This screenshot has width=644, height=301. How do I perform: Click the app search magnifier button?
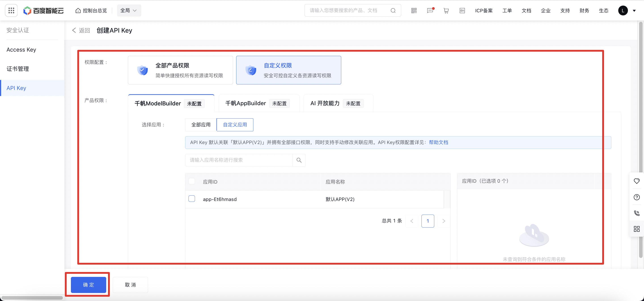click(299, 160)
